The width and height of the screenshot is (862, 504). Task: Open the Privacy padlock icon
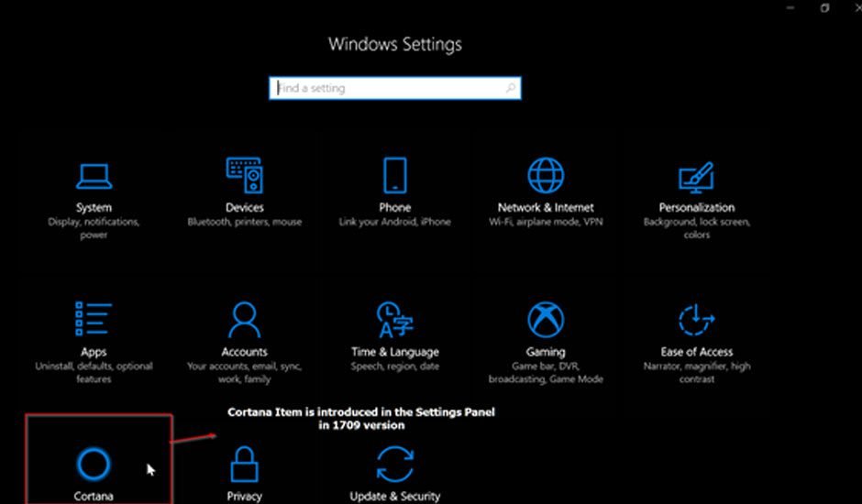point(245,464)
